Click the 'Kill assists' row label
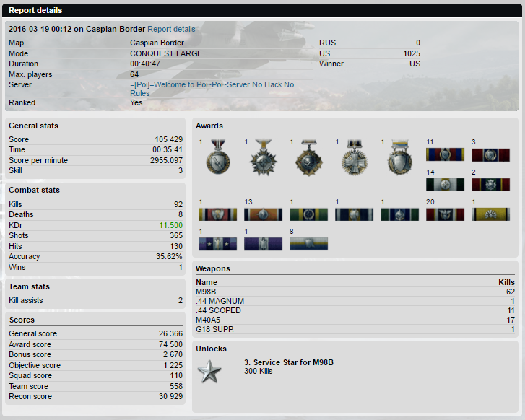The image size is (525, 420). (x=26, y=300)
